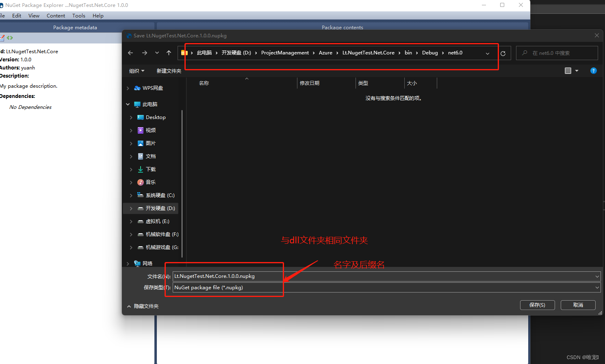Open View menu in NuGet Package Explorer
The height and width of the screenshot is (364, 605).
tap(34, 16)
